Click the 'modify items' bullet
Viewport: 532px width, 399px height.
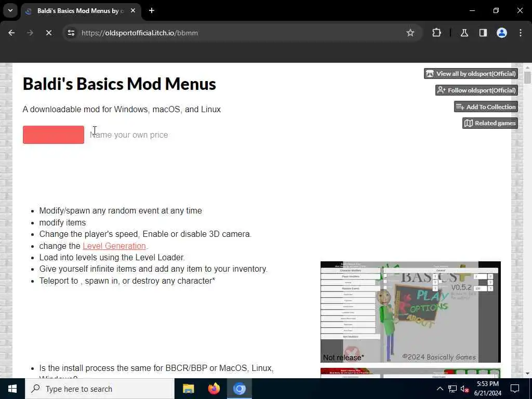(x=62, y=222)
